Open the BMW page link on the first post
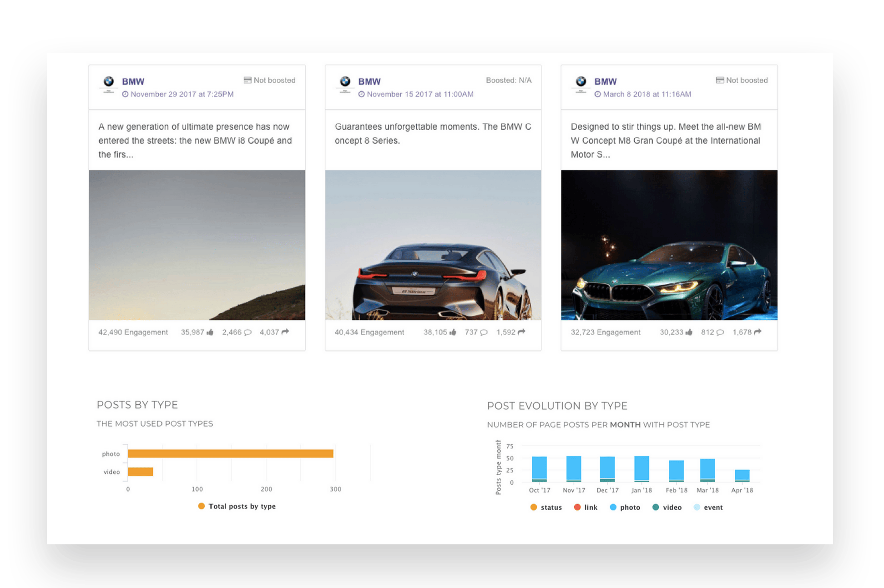 [x=133, y=81]
